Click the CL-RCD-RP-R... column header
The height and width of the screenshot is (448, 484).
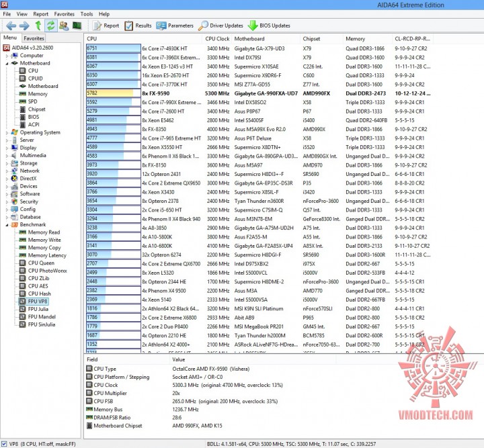(x=412, y=39)
